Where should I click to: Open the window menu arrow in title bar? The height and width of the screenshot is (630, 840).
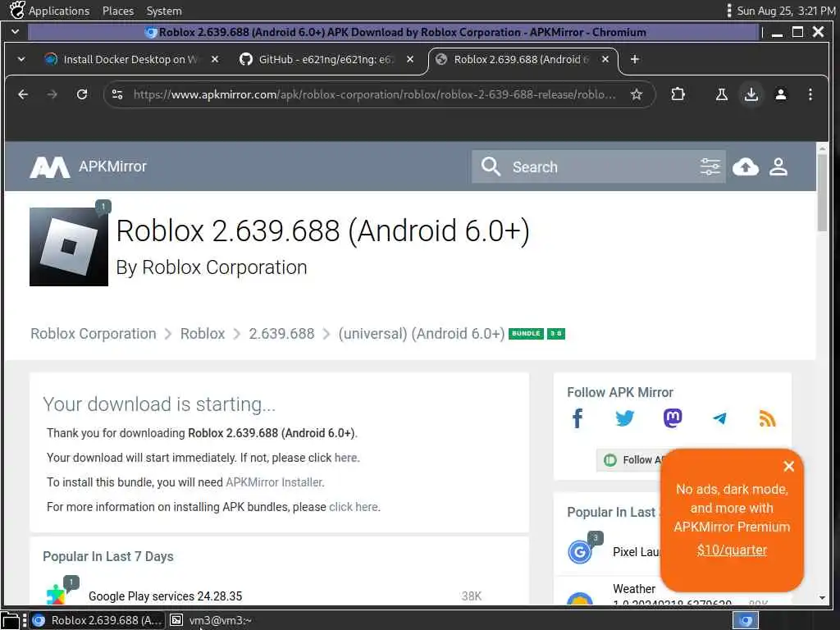coord(15,32)
